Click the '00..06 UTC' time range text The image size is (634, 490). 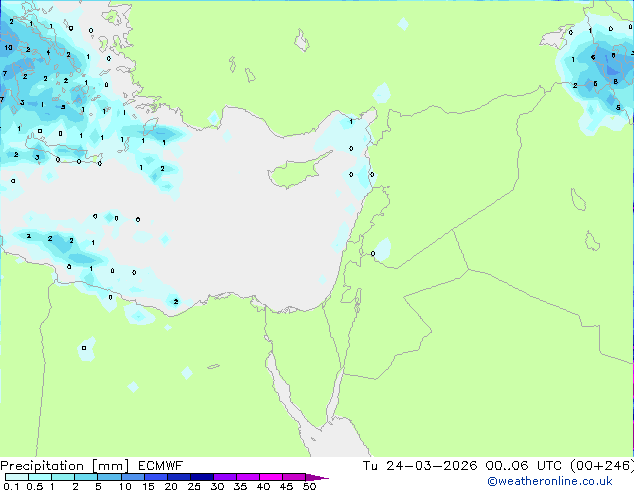tap(524, 466)
